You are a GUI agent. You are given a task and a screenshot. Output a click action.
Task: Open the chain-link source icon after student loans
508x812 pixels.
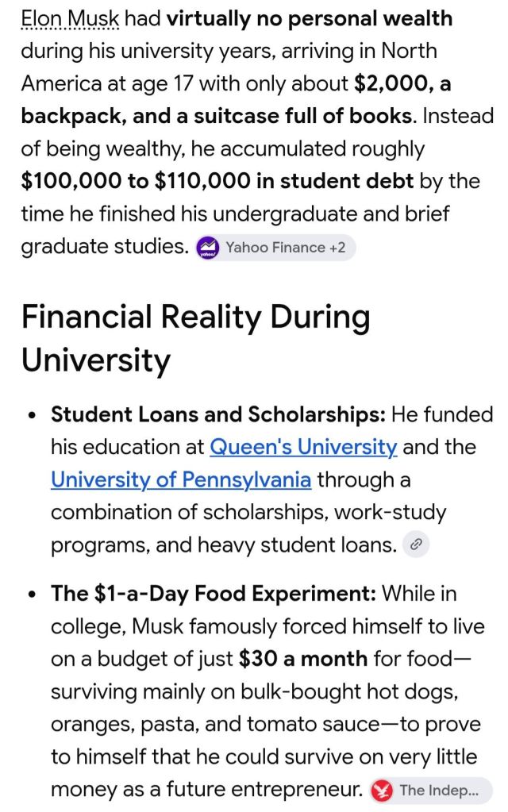pos(416,545)
